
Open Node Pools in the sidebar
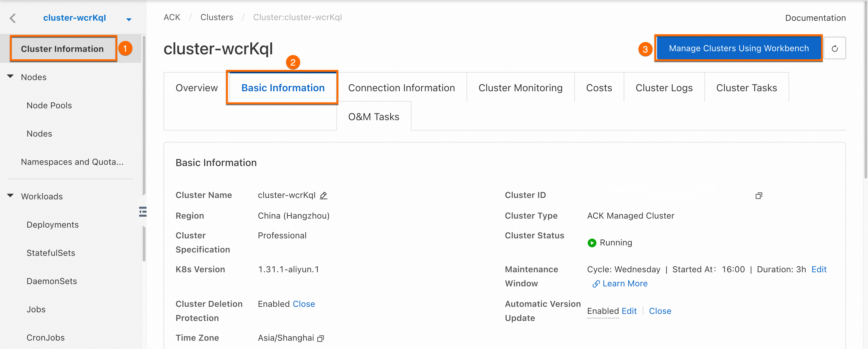[x=49, y=106]
